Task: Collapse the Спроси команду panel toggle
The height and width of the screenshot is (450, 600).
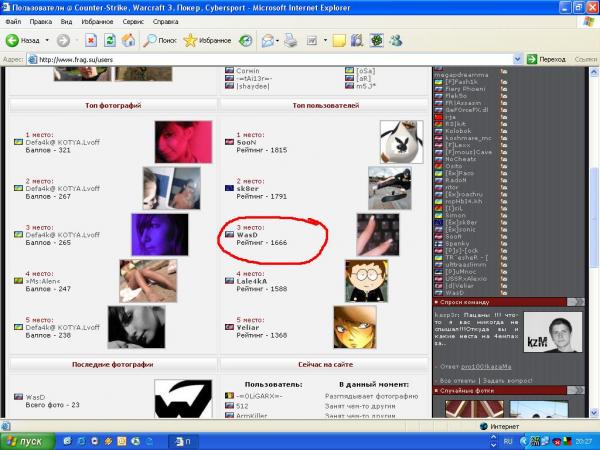Action: 576,302
